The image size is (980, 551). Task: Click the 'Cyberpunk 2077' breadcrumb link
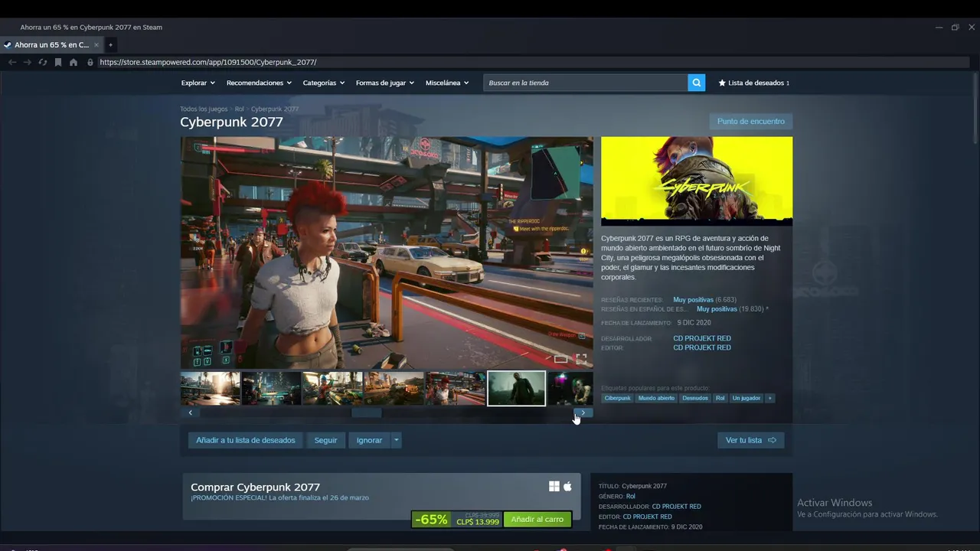(275, 109)
